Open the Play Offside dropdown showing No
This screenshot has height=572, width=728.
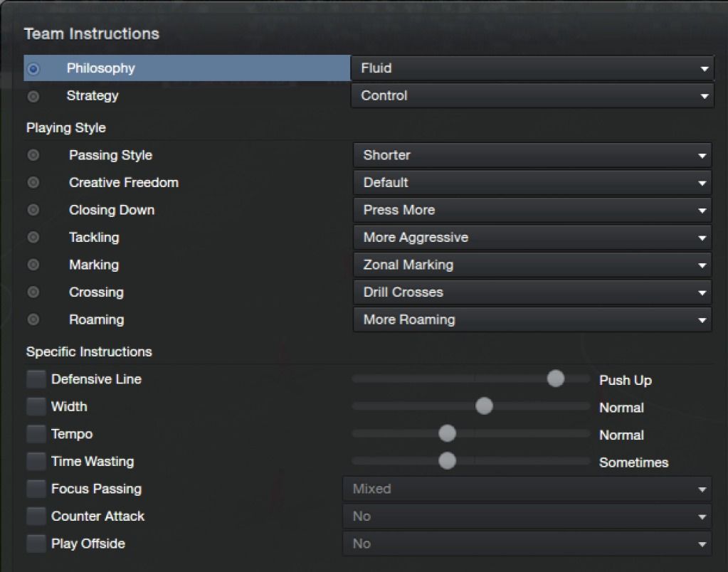(527, 544)
